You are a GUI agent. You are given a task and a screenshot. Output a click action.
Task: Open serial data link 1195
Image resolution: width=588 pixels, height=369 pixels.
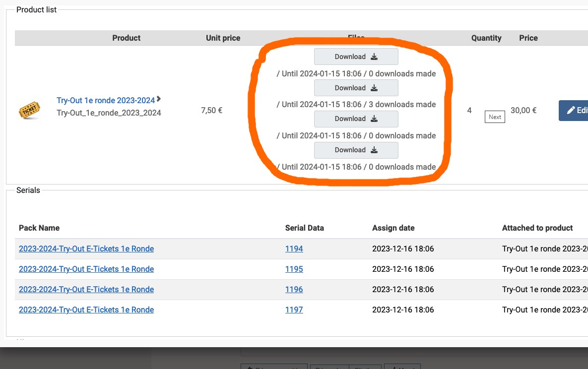click(x=294, y=269)
